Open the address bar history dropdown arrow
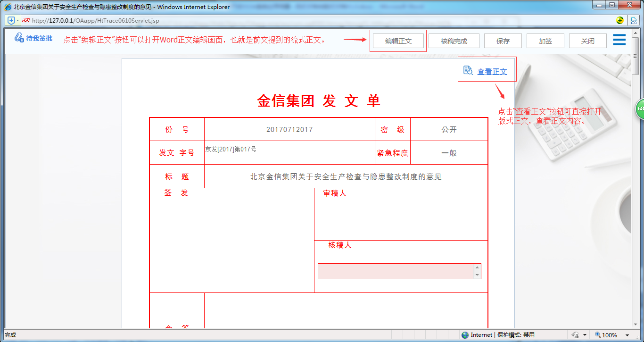The height and width of the screenshot is (342, 644). pos(17,20)
